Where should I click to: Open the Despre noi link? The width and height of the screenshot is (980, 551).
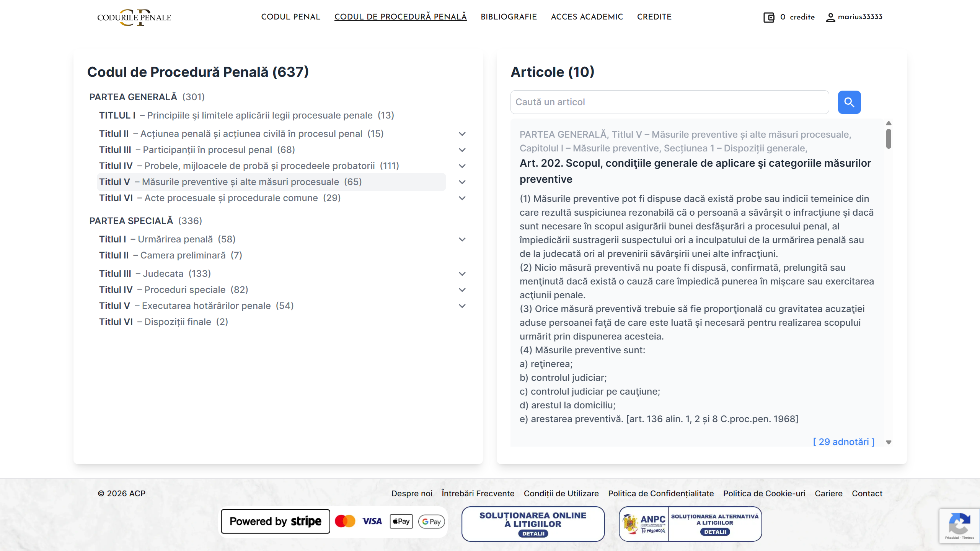(412, 493)
